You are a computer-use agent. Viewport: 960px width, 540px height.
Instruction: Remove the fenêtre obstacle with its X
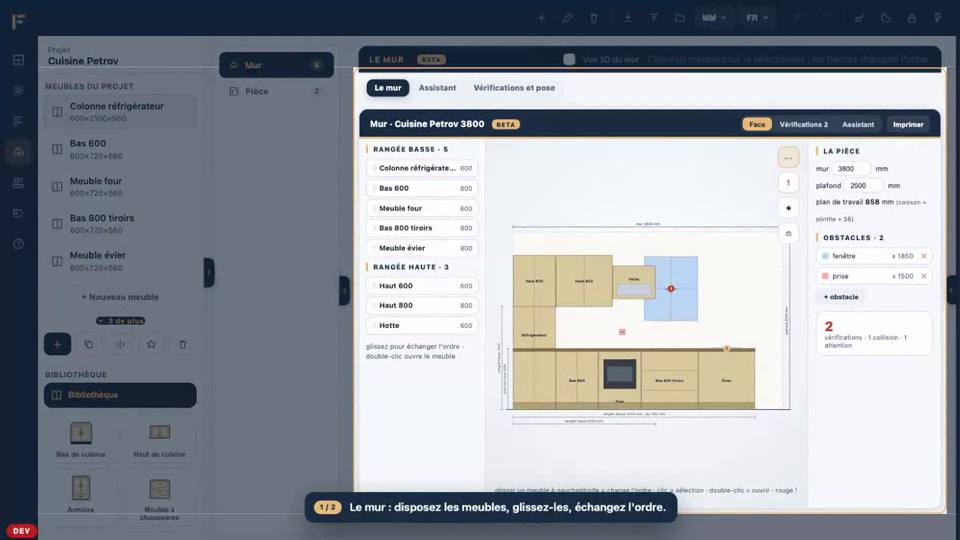(924, 256)
